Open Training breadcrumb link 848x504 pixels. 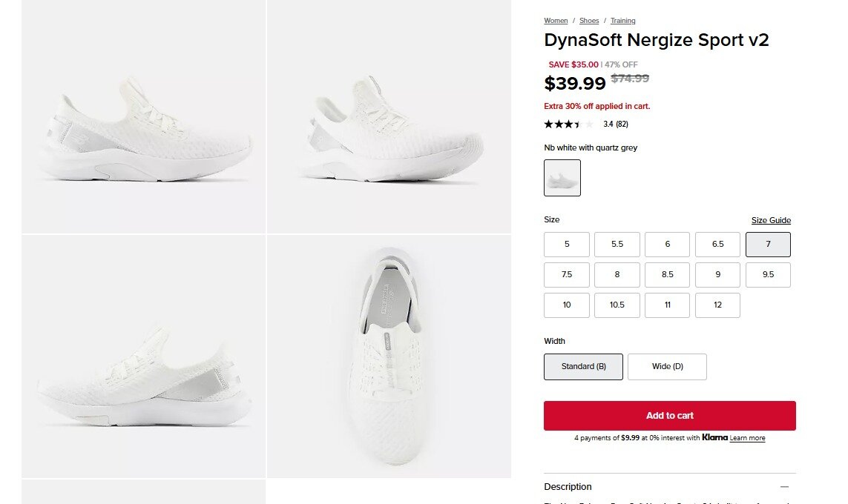tap(623, 21)
